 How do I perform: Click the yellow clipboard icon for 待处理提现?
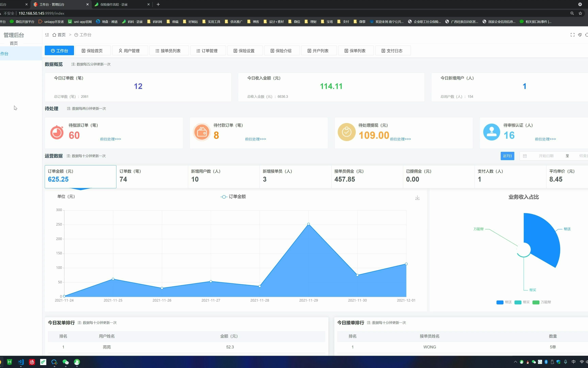click(x=346, y=132)
